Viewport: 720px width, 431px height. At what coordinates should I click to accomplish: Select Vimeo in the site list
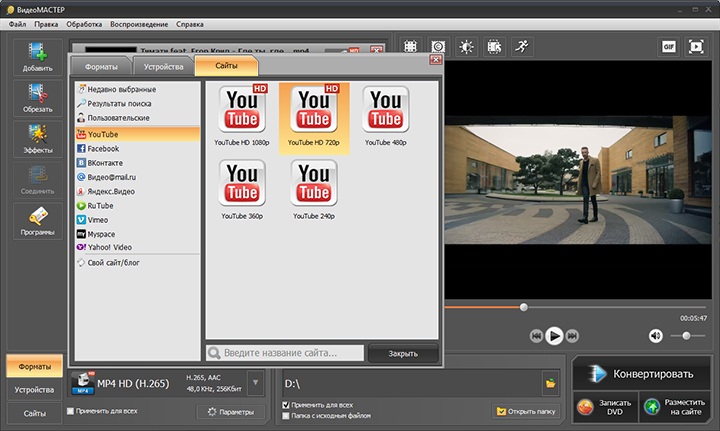coord(138,220)
